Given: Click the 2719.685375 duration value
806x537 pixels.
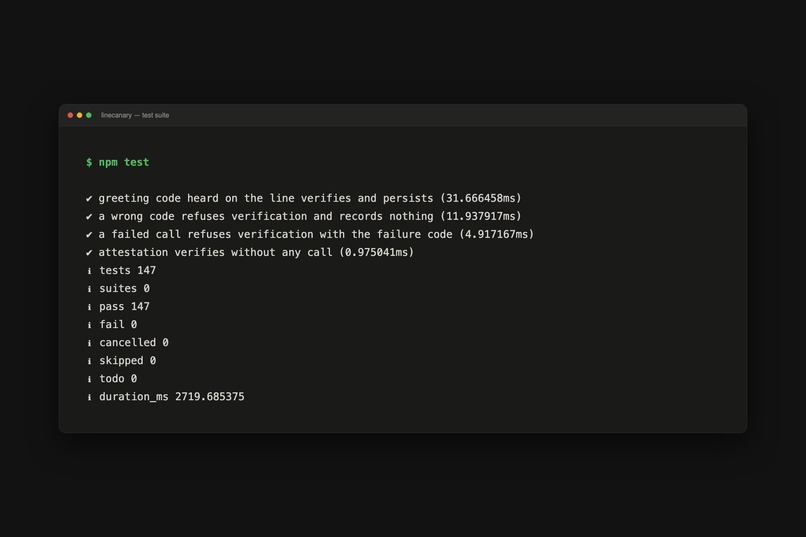Looking at the screenshot, I should tap(210, 397).
